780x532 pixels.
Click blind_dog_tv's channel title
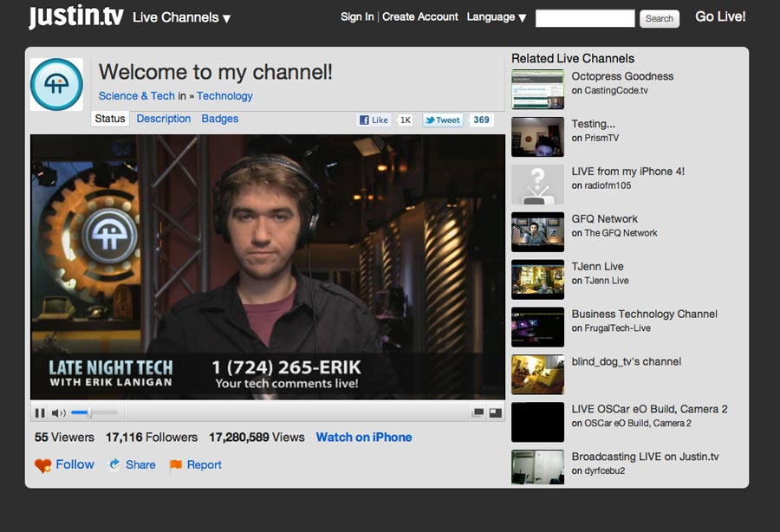[627, 362]
